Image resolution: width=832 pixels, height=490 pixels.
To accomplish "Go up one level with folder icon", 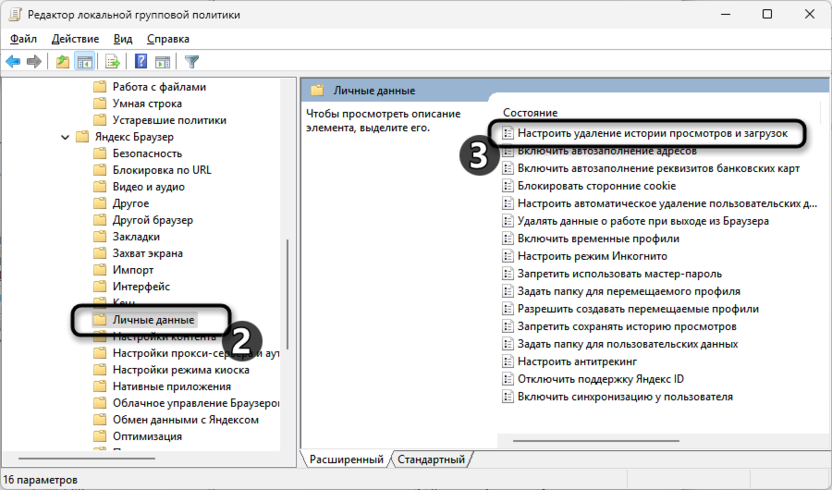I will 63,62.
